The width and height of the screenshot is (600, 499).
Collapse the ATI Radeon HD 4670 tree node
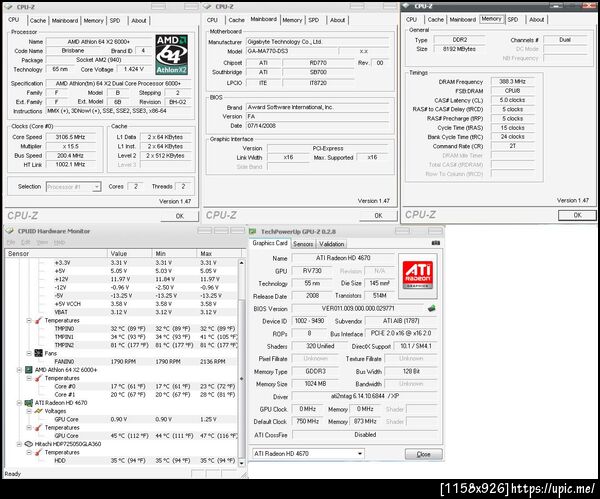tap(19, 403)
